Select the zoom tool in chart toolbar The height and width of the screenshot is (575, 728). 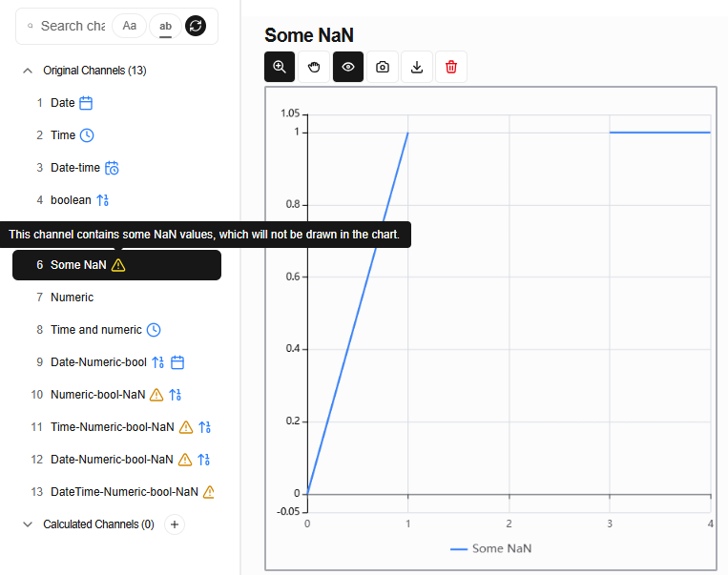pyautogui.click(x=280, y=67)
